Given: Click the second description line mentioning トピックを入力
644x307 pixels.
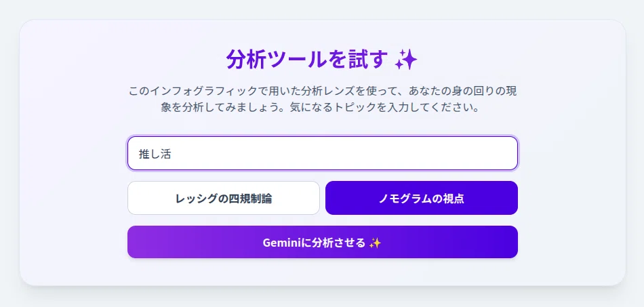Looking at the screenshot, I should click(x=319, y=108).
